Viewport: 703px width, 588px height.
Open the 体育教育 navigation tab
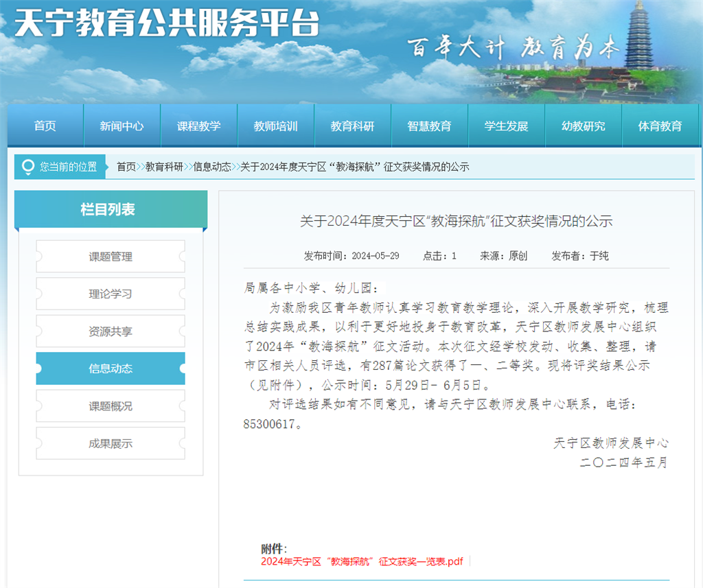pos(660,126)
